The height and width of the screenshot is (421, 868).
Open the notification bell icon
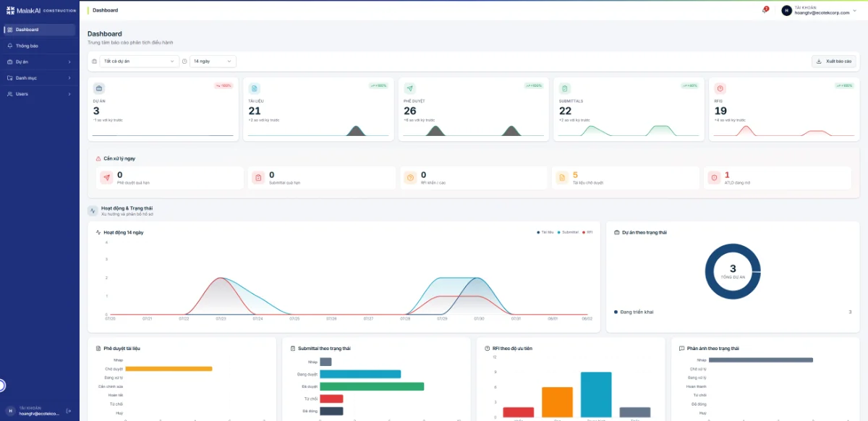point(765,10)
